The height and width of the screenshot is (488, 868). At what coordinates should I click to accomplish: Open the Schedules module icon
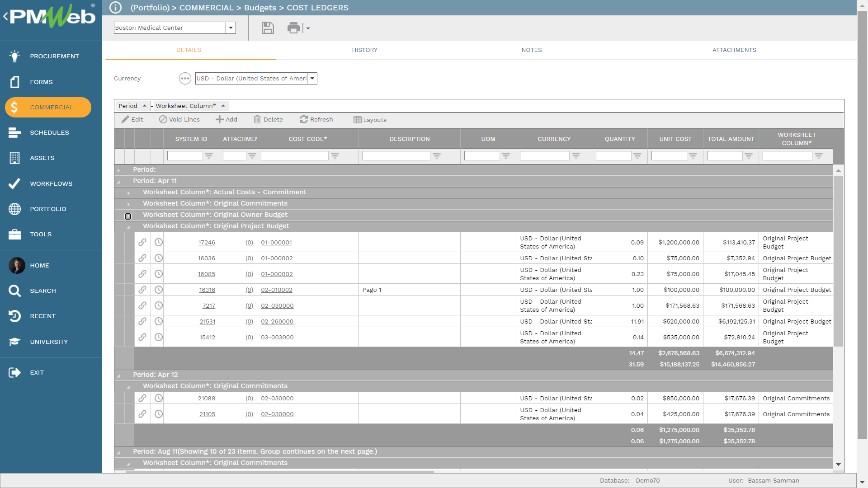(14, 132)
